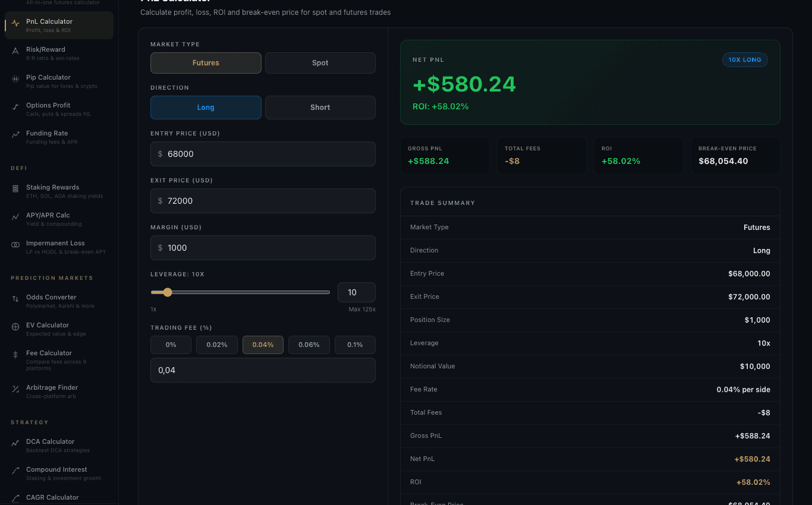Screen dimensions: 812x505
Task: Click the Fee Calculator icon
Action: coord(15,355)
